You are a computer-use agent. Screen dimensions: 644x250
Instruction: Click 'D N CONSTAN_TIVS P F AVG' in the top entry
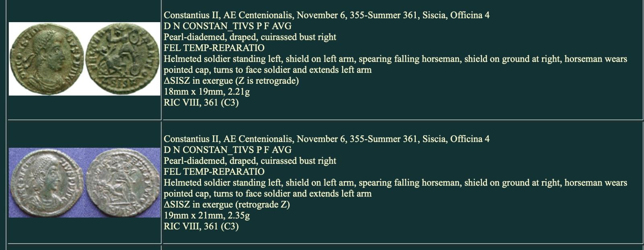tap(227, 26)
